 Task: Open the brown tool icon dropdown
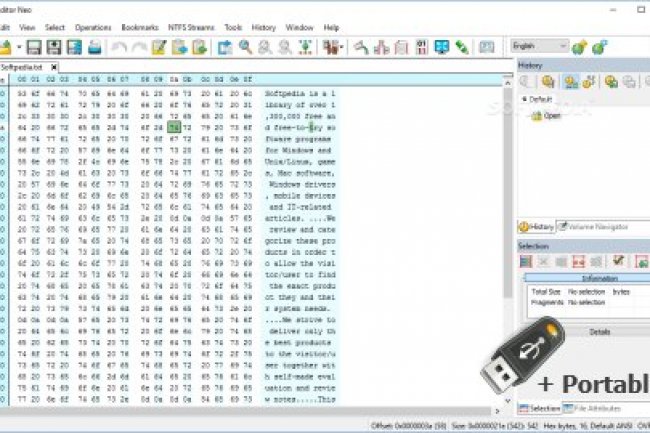(341, 48)
